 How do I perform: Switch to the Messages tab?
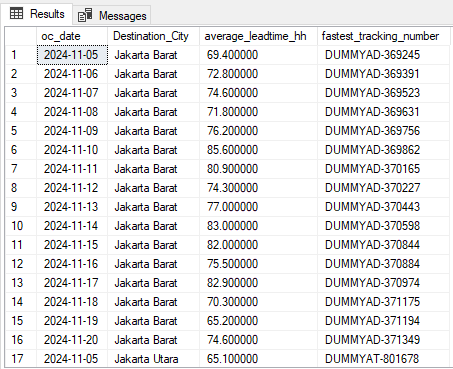[112, 15]
